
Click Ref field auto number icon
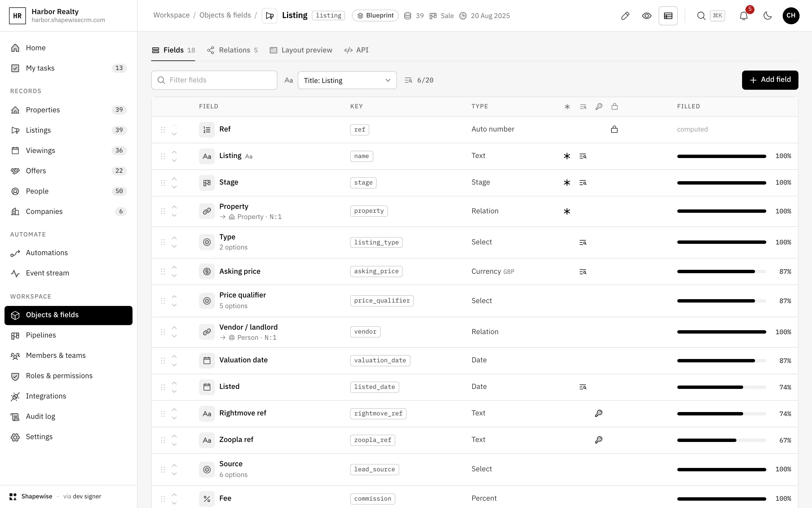[207, 130]
